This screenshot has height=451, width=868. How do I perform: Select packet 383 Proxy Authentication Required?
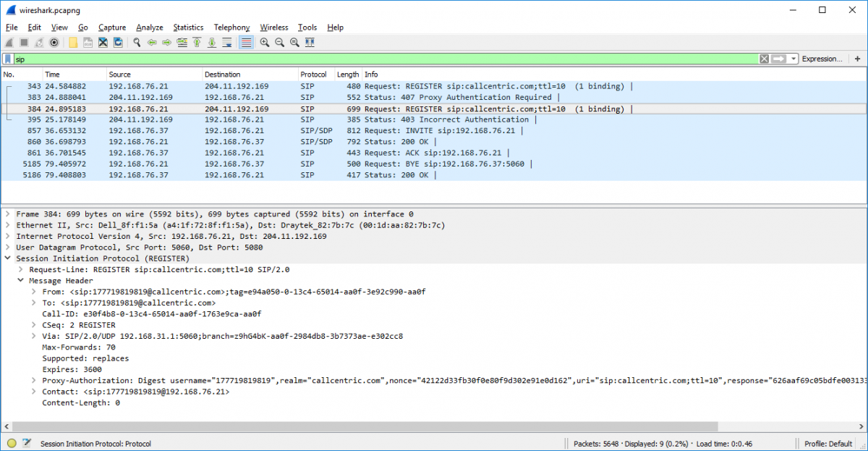(x=434, y=97)
